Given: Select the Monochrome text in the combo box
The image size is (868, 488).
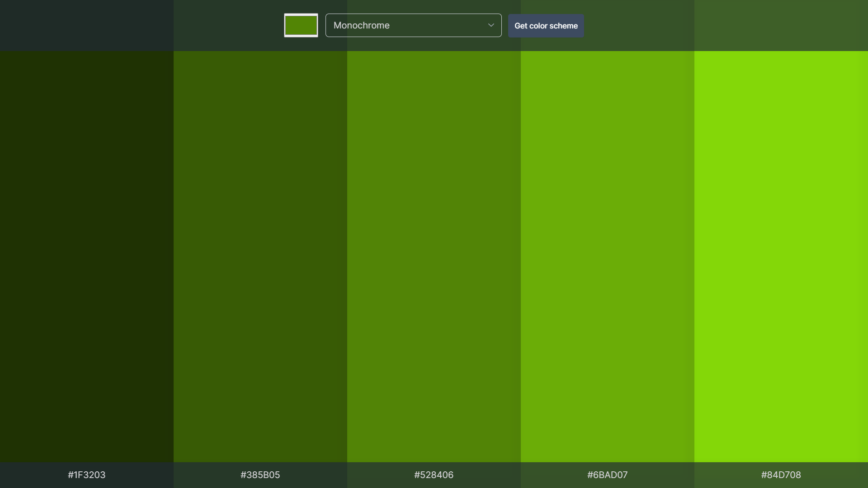Looking at the screenshot, I should pyautogui.click(x=362, y=25).
